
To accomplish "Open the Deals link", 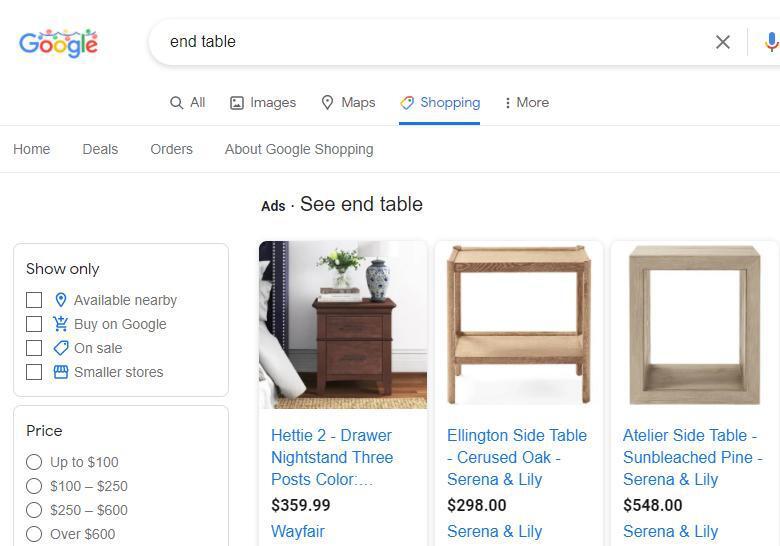I will coord(100,149).
